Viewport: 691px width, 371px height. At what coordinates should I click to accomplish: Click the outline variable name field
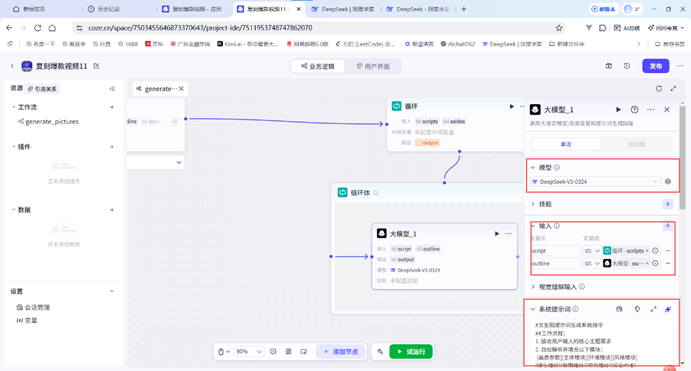(555, 263)
